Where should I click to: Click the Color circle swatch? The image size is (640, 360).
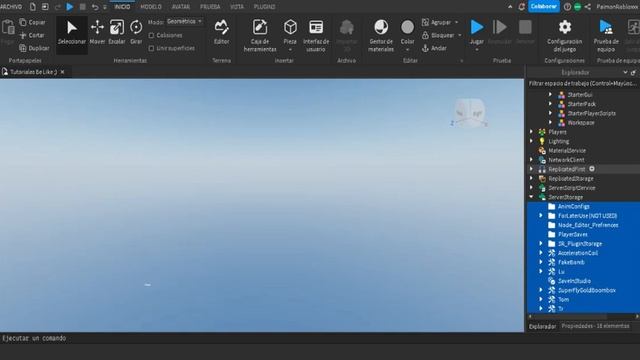point(407,27)
